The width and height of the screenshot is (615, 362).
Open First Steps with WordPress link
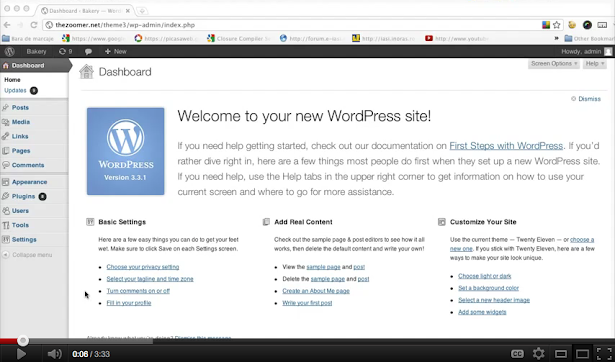coord(506,146)
